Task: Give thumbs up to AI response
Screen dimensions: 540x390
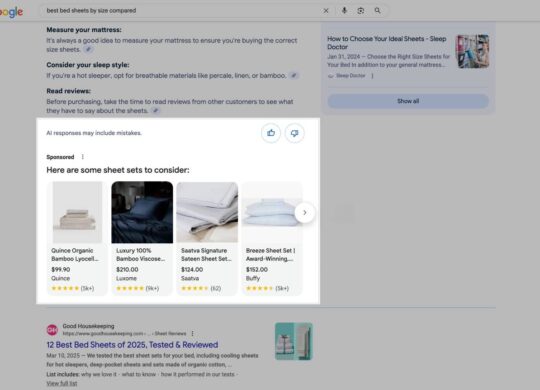Action: coord(271,133)
